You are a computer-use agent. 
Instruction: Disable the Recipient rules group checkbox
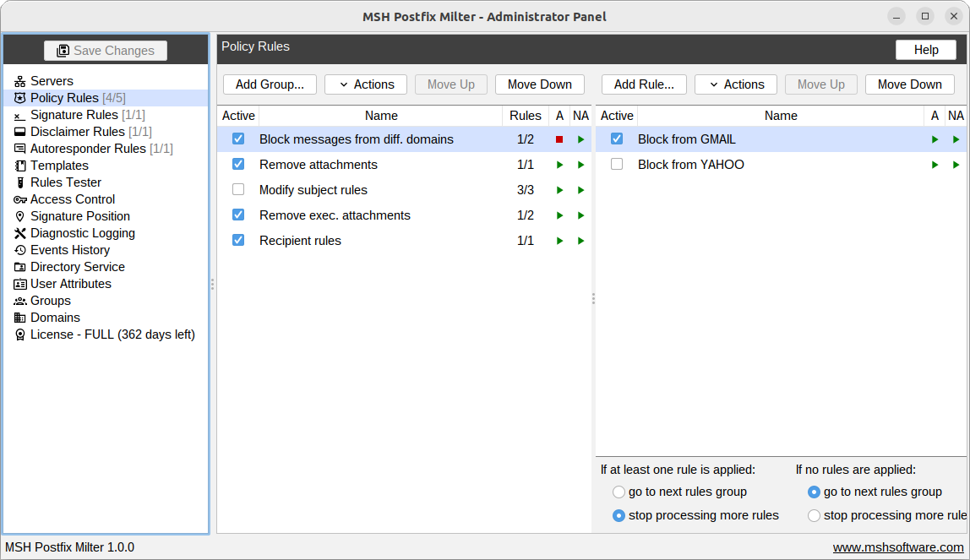[238, 241]
